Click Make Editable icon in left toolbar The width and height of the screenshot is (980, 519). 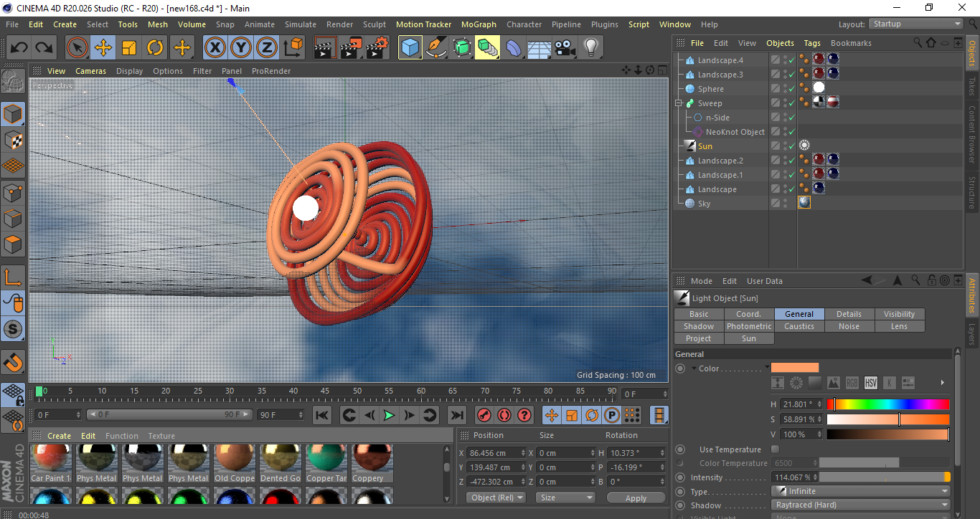[x=13, y=82]
